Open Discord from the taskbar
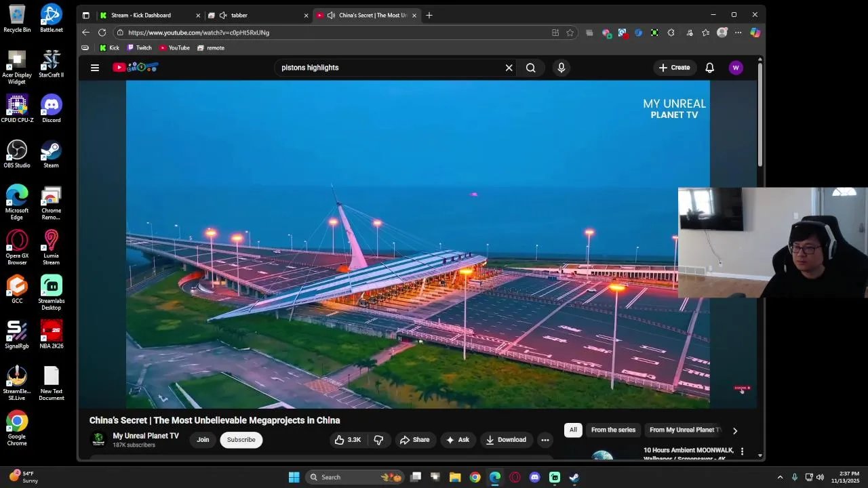 pos(535,477)
